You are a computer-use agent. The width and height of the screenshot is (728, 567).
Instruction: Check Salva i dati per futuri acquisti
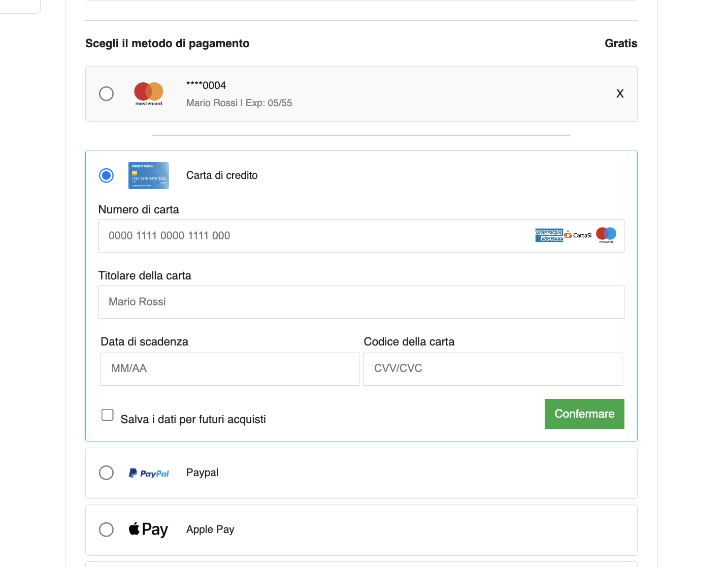pos(108,415)
